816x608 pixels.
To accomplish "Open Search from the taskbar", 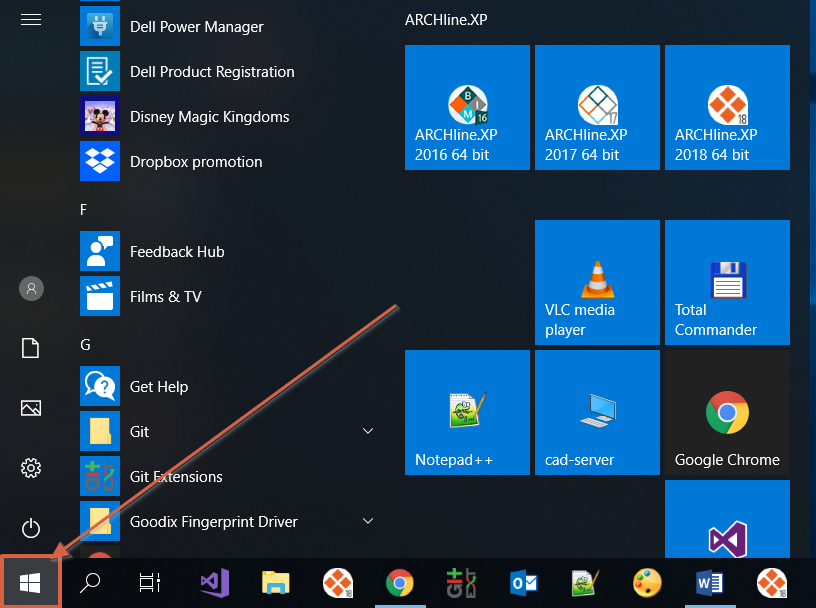I will point(90,582).
